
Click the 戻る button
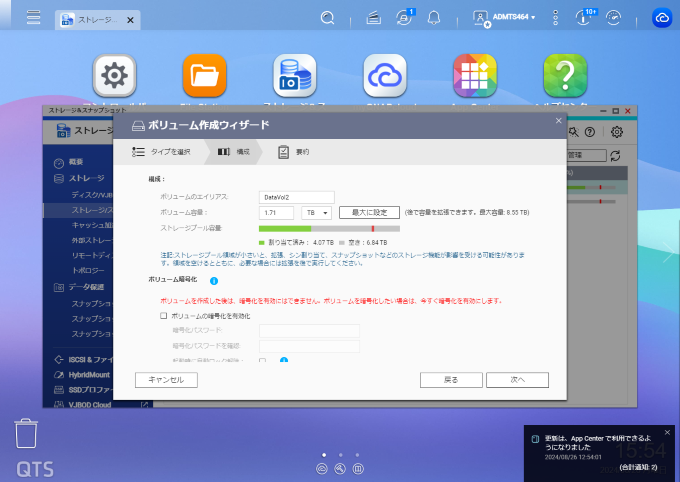(x=451, y=380)
